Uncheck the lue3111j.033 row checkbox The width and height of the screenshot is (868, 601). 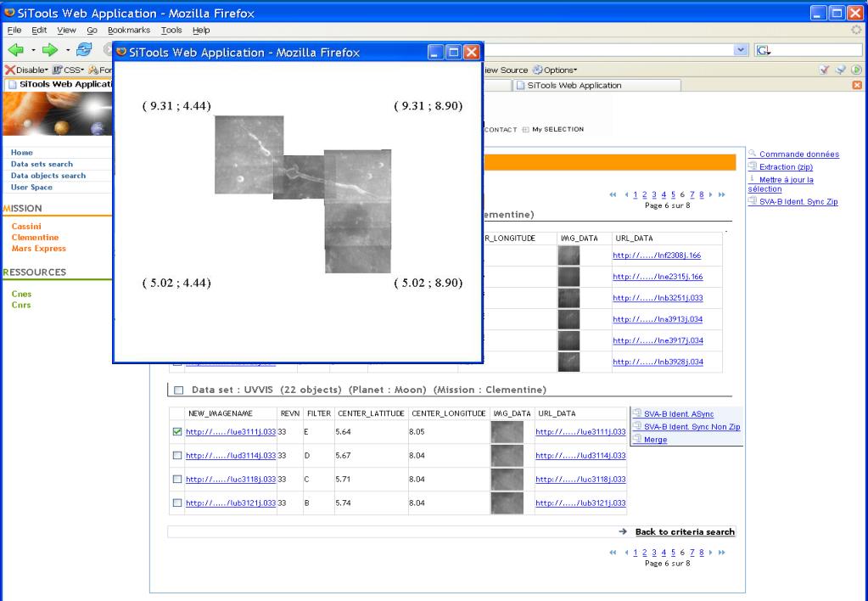[177, 431]
